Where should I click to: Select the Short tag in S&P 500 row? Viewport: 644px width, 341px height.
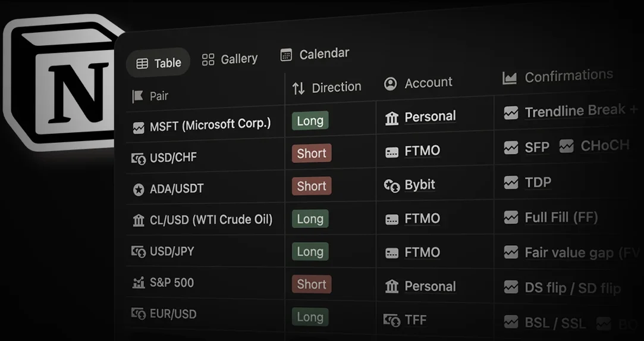312,284
